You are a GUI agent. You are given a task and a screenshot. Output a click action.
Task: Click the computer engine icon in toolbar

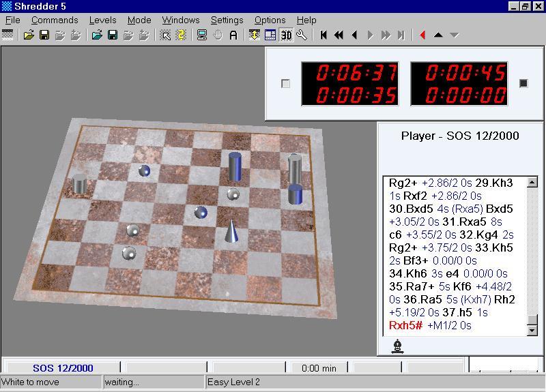202,35
